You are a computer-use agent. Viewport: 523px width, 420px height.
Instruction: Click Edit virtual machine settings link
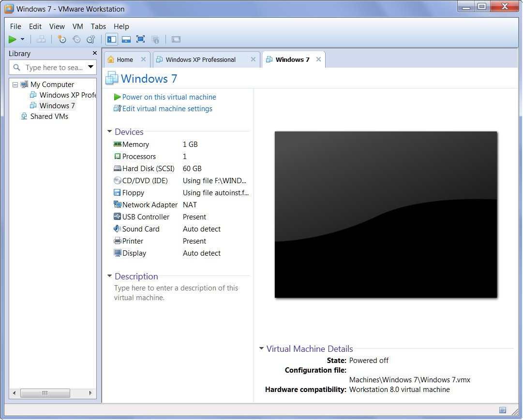[x=167, y=109]
